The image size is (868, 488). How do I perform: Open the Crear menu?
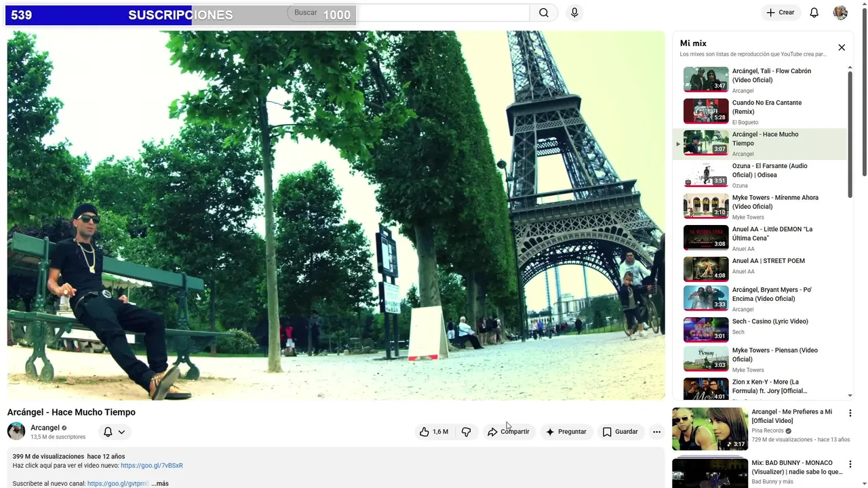781,13
